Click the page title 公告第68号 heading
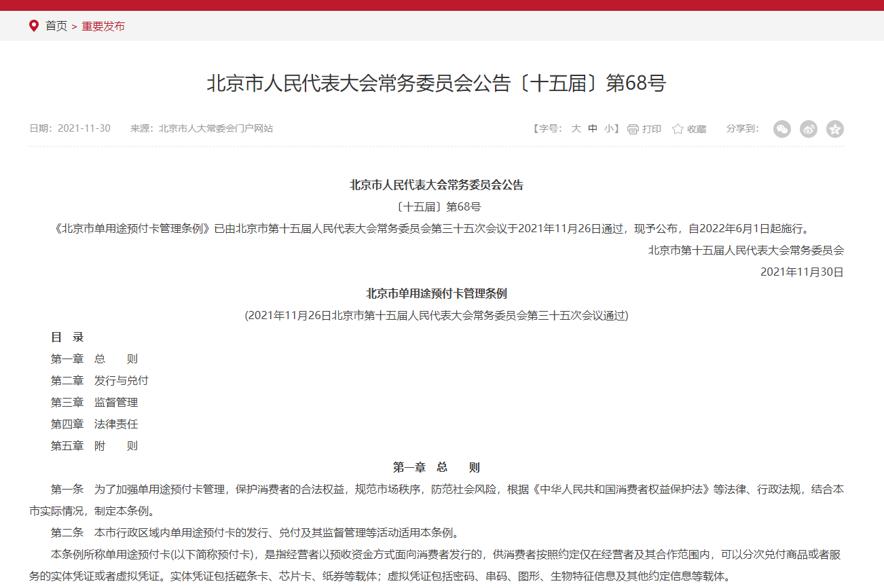This screenshot has width=884, height=588. coord(436,84)
